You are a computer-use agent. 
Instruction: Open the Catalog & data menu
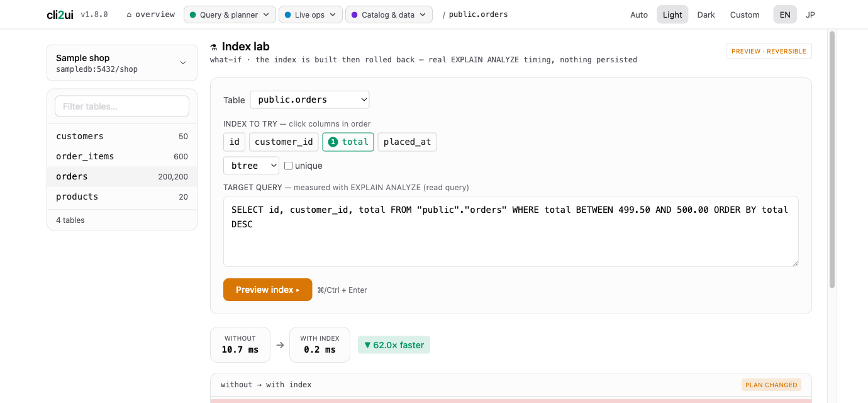389,14
